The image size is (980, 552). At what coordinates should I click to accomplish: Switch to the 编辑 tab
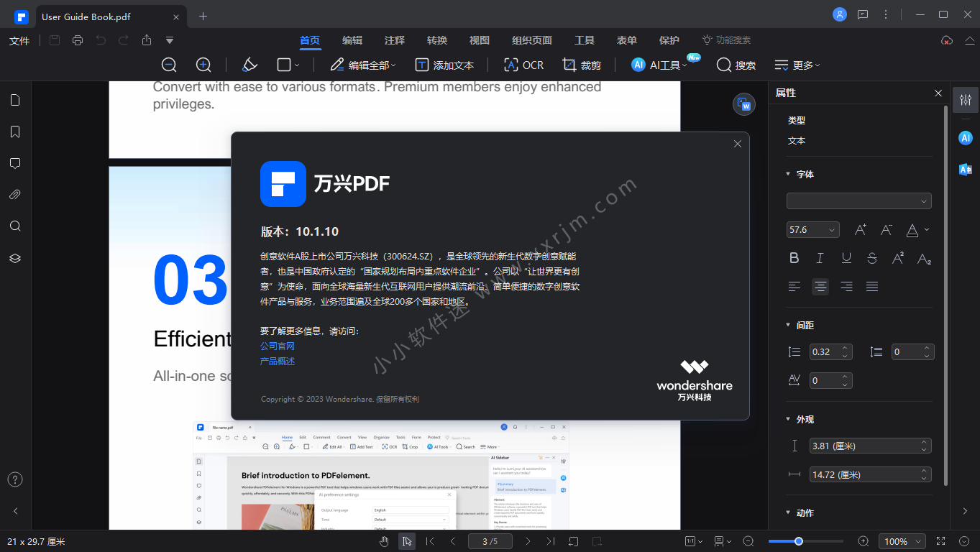[x=352, y=40]
